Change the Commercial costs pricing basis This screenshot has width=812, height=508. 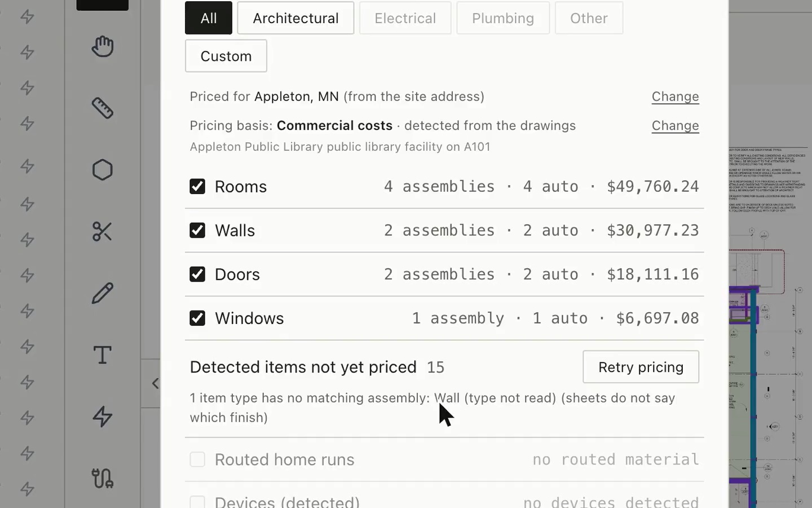[675, 125]
